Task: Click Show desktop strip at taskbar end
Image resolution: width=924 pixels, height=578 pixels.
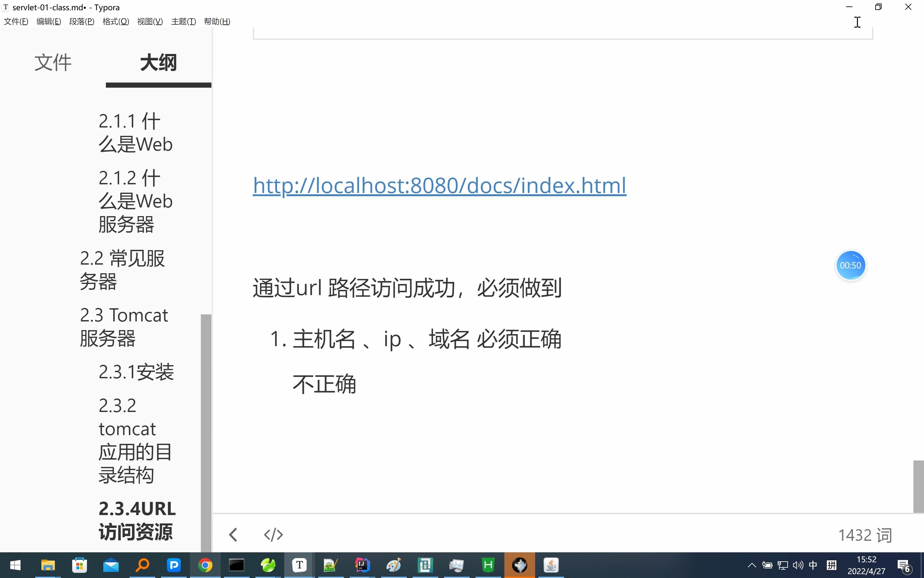Action: click(x=922, y=565)
